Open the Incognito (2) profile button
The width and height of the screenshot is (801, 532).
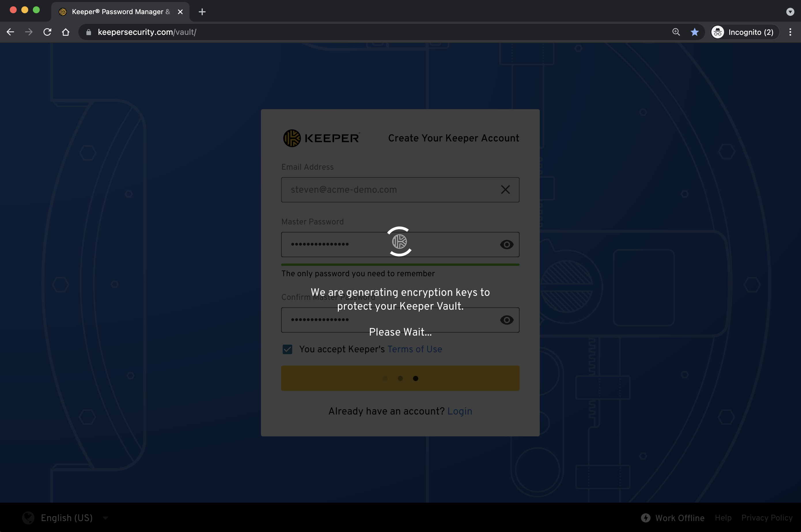745,32
